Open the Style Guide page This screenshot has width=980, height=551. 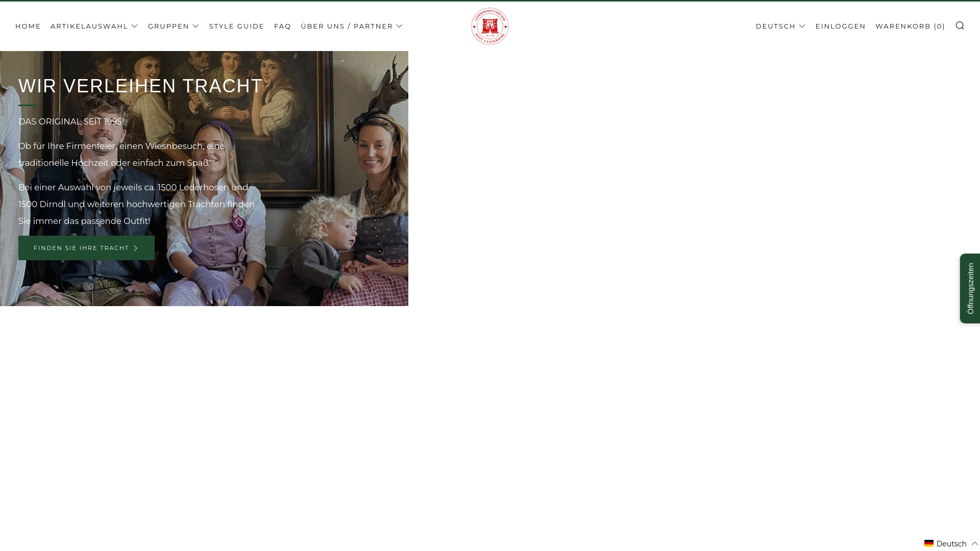pyautogui.click(x=237, y=26)
